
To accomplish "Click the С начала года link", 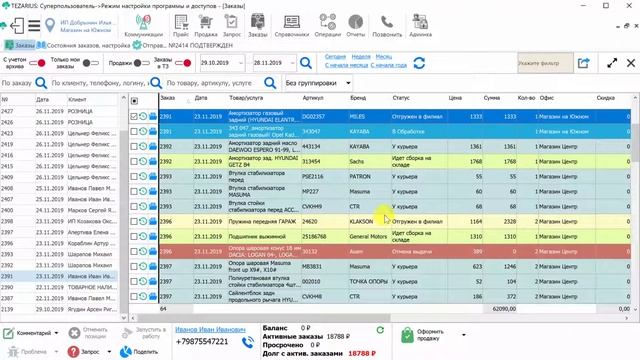I will [389, 65].
